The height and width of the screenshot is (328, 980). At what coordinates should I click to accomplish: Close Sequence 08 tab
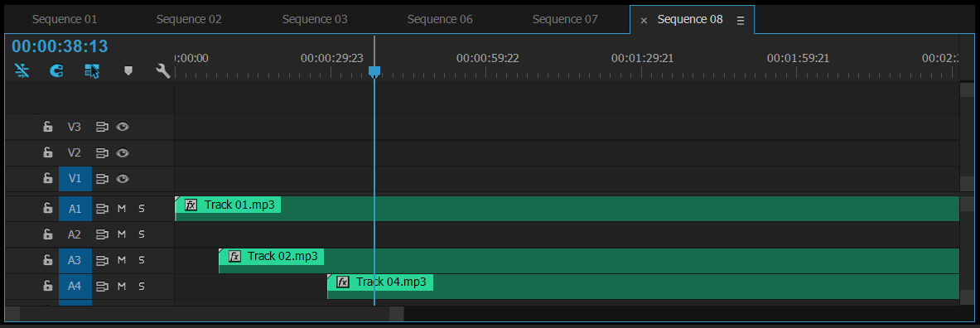click(644, 21)
